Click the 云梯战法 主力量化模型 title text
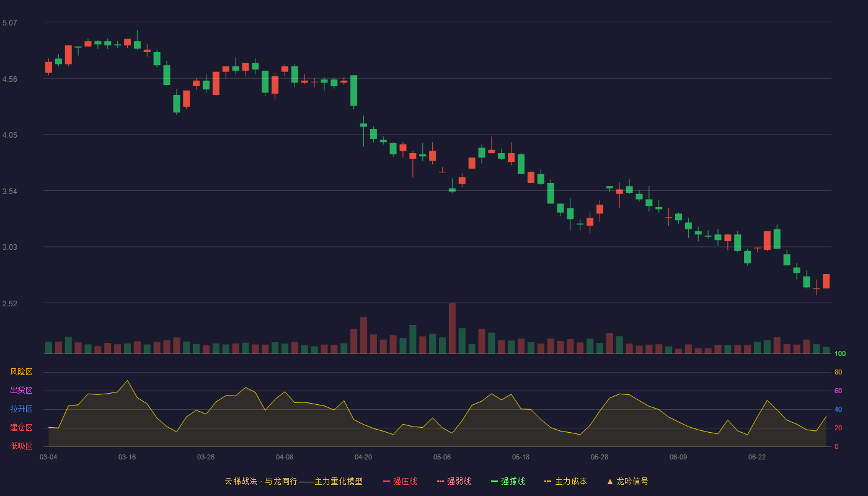Image resolution: width=868 pixels, height=496 pixels. coord(293,481)
